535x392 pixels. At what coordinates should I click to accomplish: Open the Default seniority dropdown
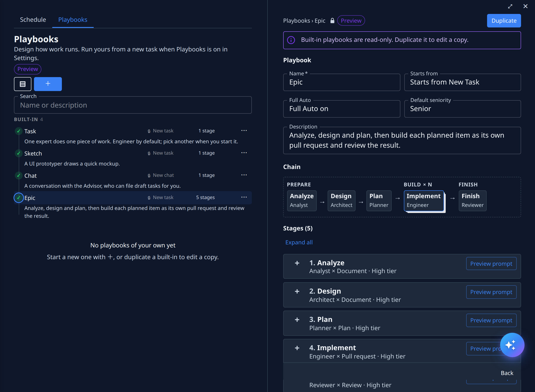[x=462, y=109]
